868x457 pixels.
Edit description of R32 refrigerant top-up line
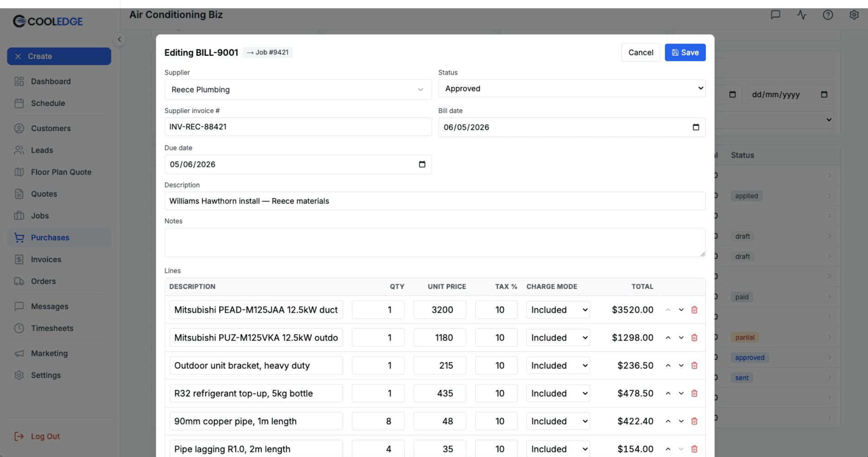click(x=256, y=393)
